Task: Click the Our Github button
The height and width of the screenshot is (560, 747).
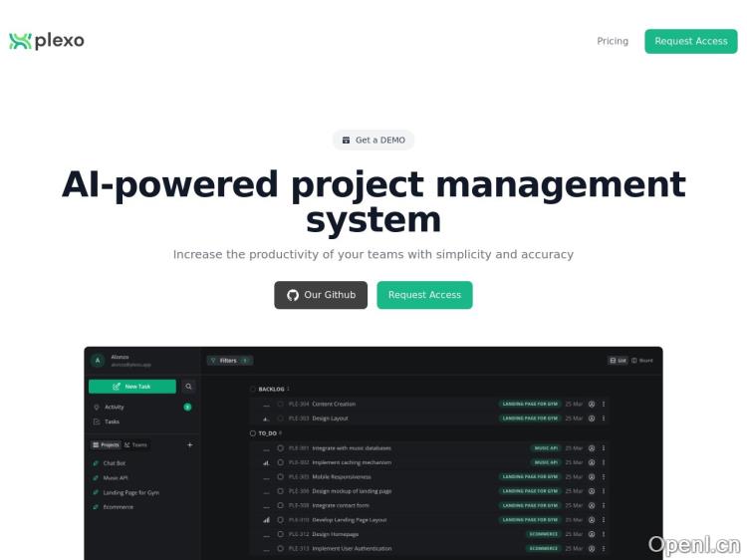Action: (x=321, y=295)
